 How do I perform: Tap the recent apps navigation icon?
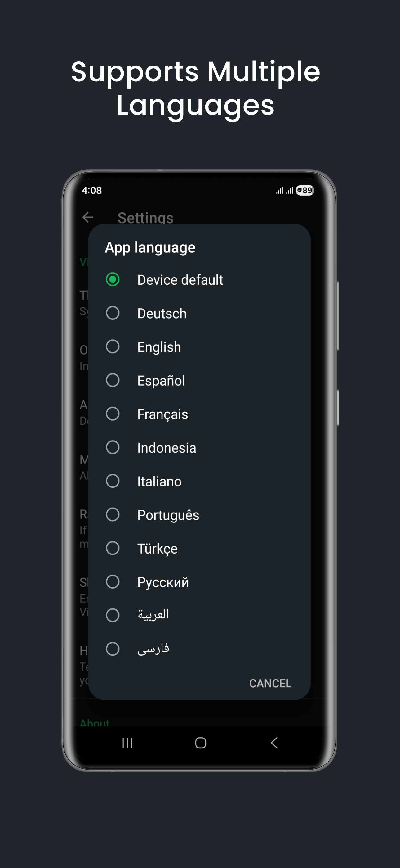click(127, 743)
